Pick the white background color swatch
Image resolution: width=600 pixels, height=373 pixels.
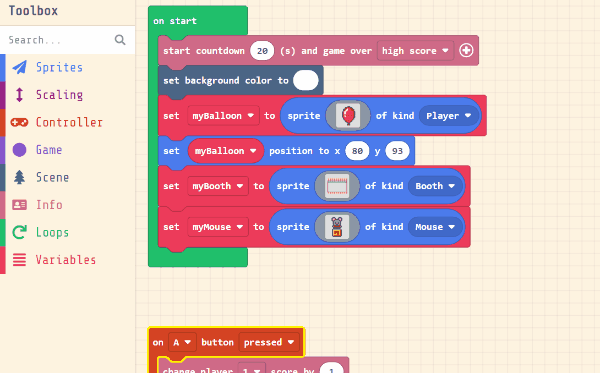(x=306, y=80)
